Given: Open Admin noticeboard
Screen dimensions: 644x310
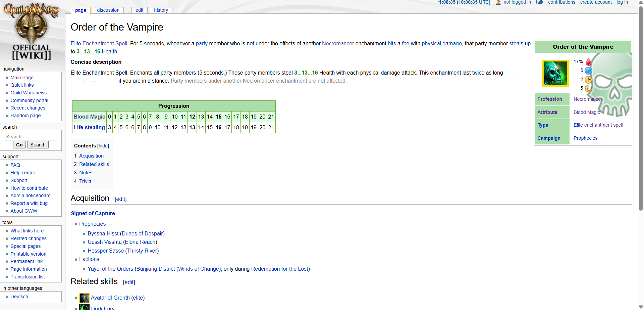Looking at the screenshot, I should coord(31,195).
